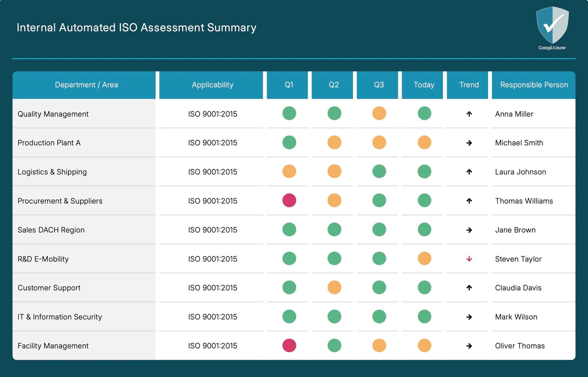588x377 pixels.
Task: Click the rightward trend arrow for Production Plant A
Action: tap(468, 143)
